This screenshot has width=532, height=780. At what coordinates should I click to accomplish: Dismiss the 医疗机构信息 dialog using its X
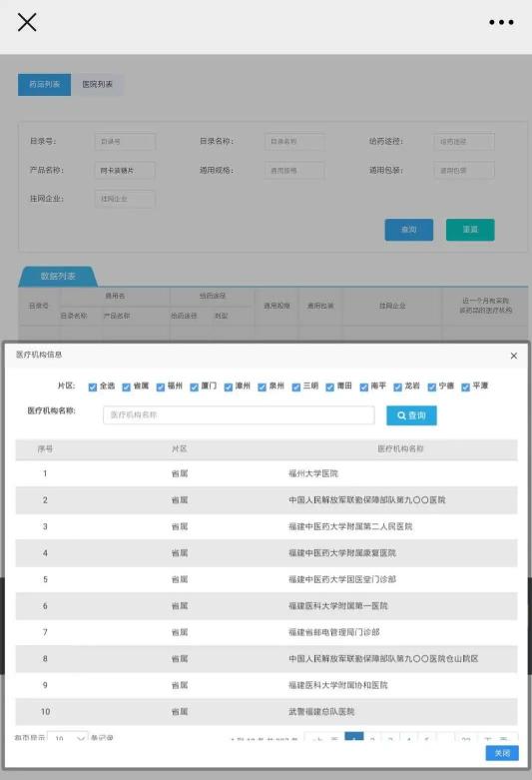click(514, 356)
